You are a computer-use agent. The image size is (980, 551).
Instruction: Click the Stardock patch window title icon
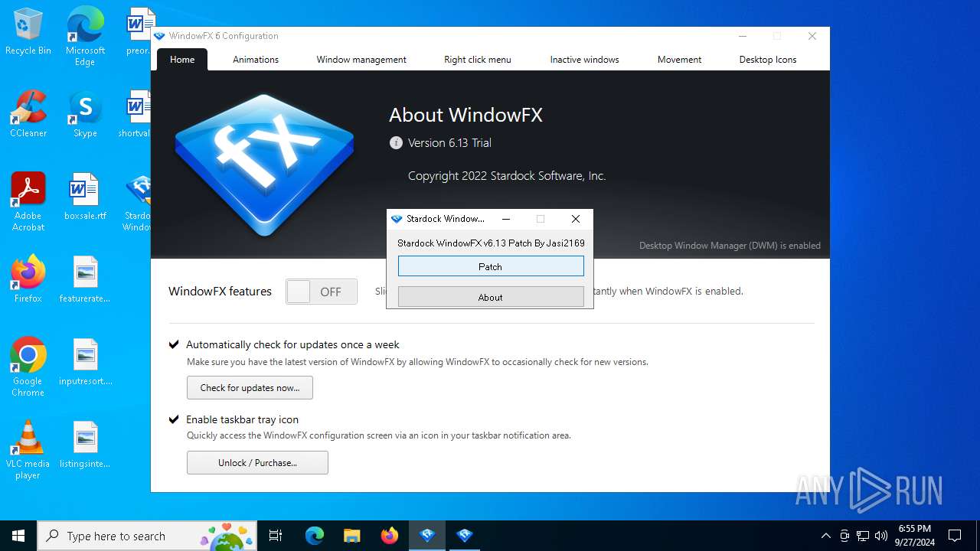(x=397, y=219)
